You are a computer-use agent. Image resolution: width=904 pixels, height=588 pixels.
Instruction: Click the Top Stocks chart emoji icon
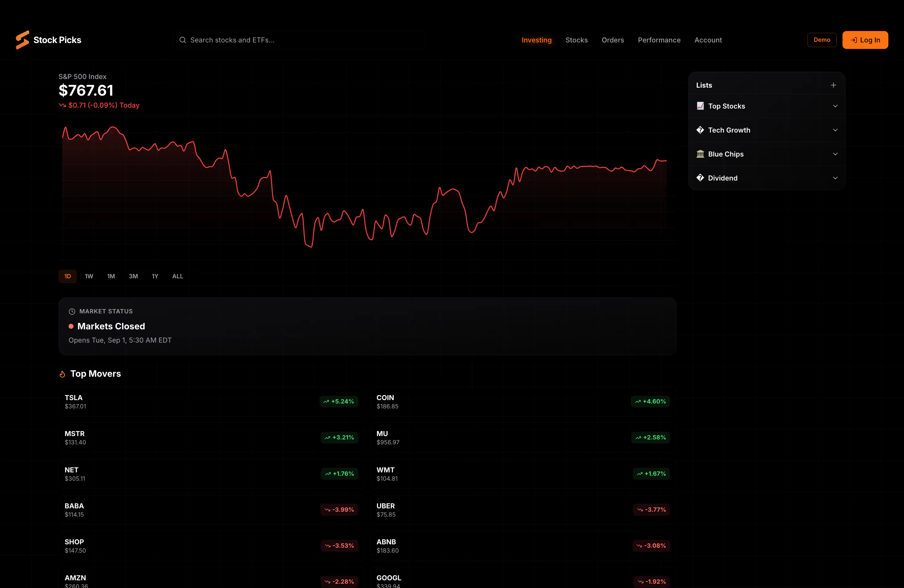pos(700,106)
